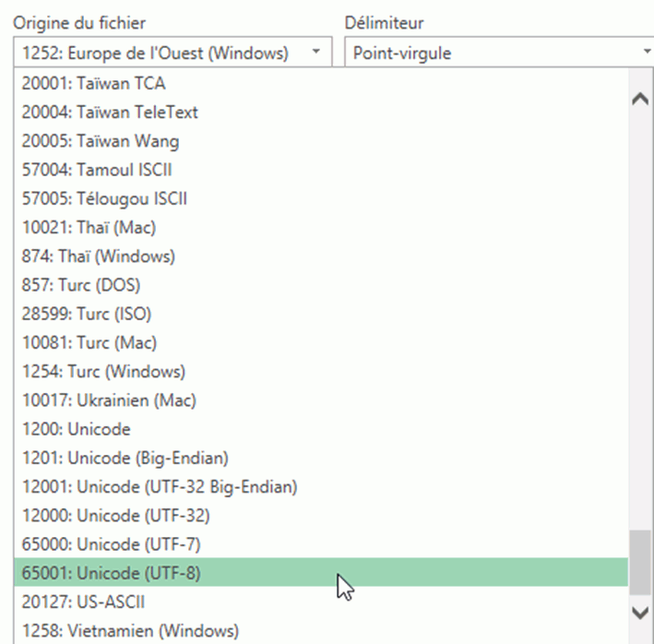
Task: Open the Délimiteur Point-virgule dropdown
Action: pos(498,53)
